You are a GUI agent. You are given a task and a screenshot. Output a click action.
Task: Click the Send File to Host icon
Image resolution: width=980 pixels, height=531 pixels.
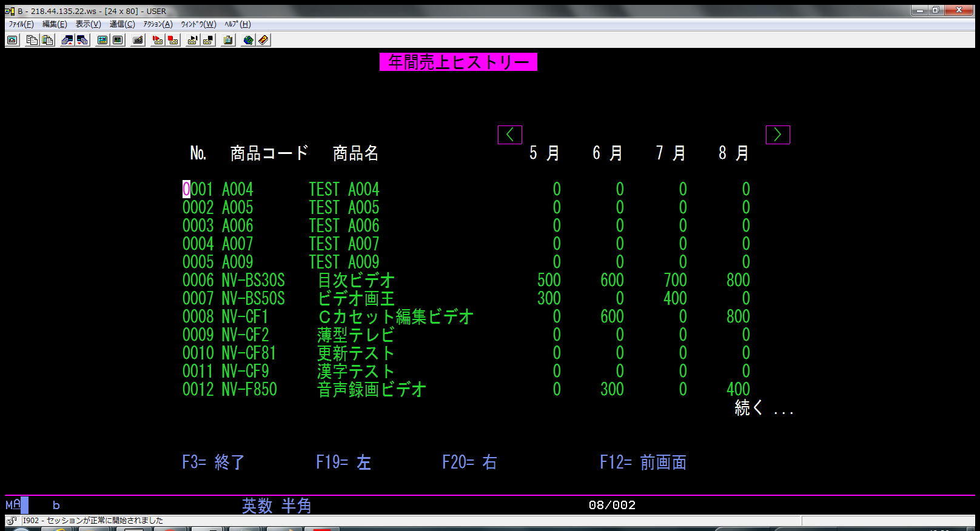(x=67, y=40)
